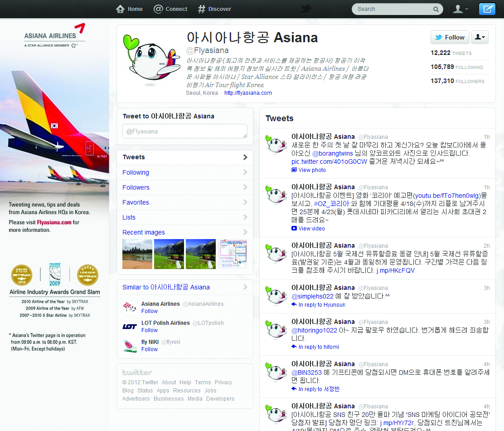Click the 12,222 Tweets stat

click(451, 53)
